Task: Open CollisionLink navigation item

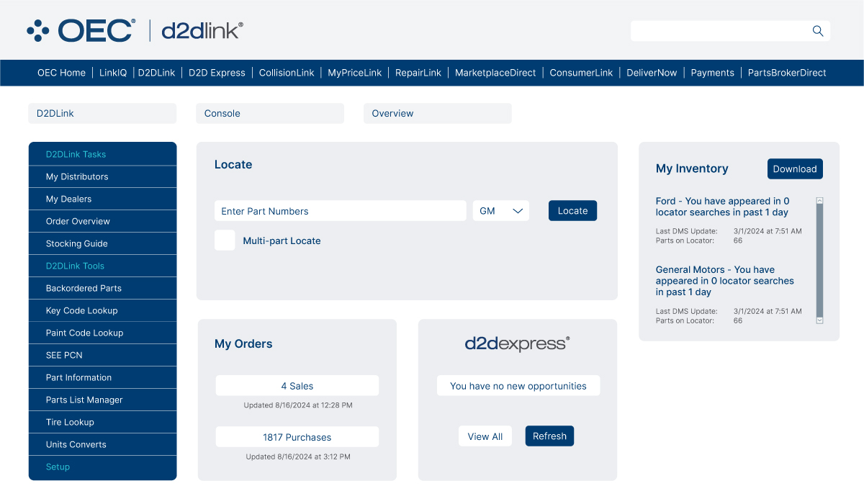Action: click(x=287, y=73)
